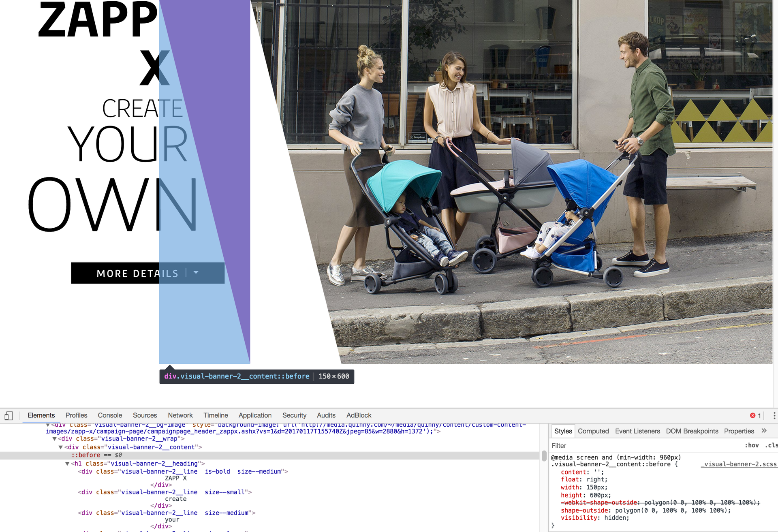
Task: Toggle the :hov element state button
Action: (751, 445)
